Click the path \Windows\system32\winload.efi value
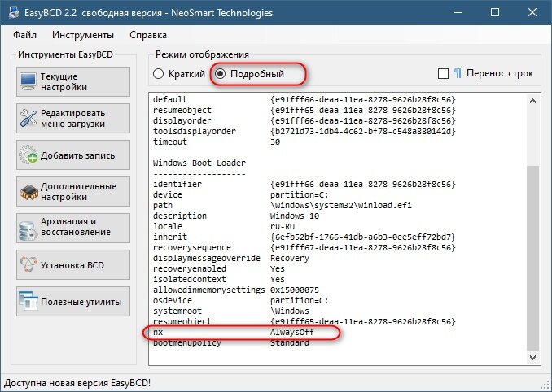 341,205
